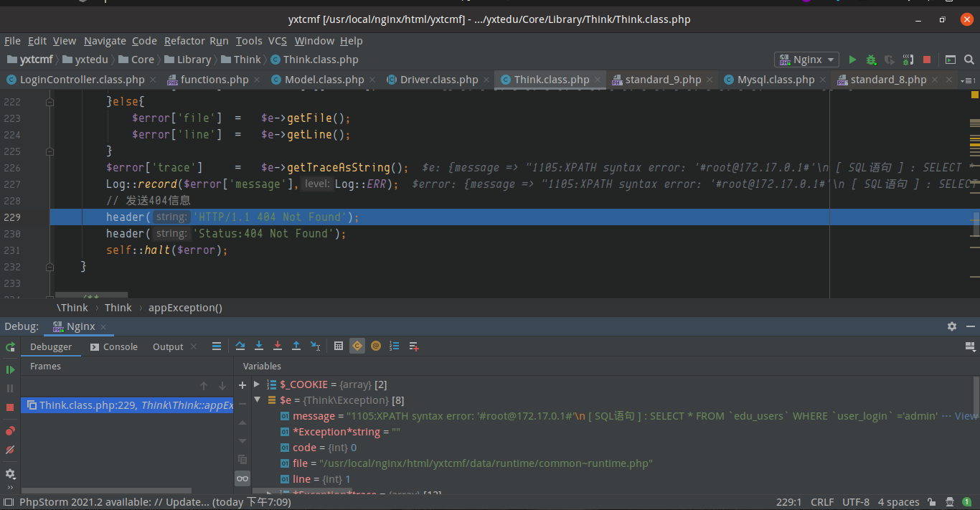
Task: Stop the process with top toolbar red square
Action: click(927, 60)
